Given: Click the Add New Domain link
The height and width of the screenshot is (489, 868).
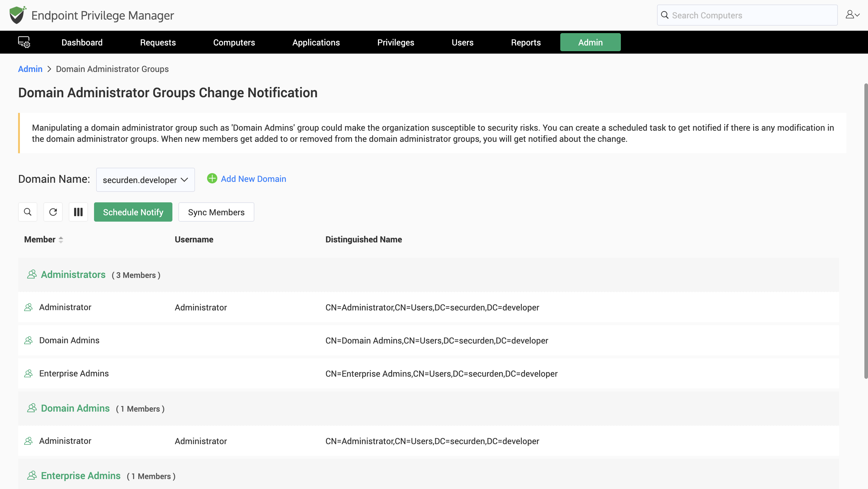Looking at the screenshot, I should (253, 179).
